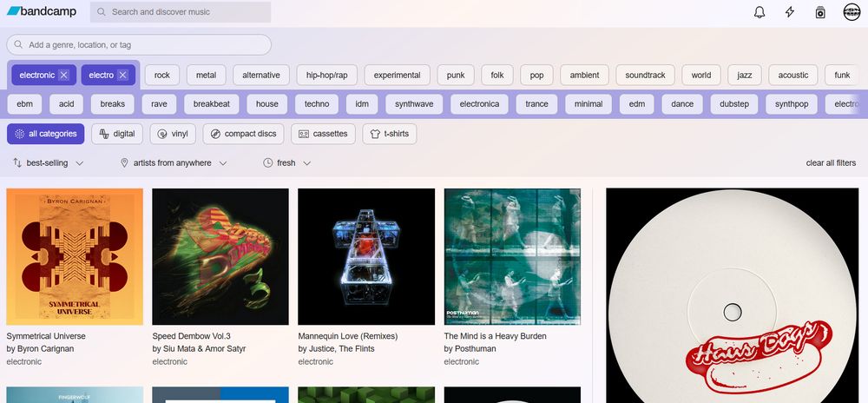Open the Haus Dogs vinyl record image
Image resolution: width=868 pixels, height=403 pixels.
pos(733,295)
